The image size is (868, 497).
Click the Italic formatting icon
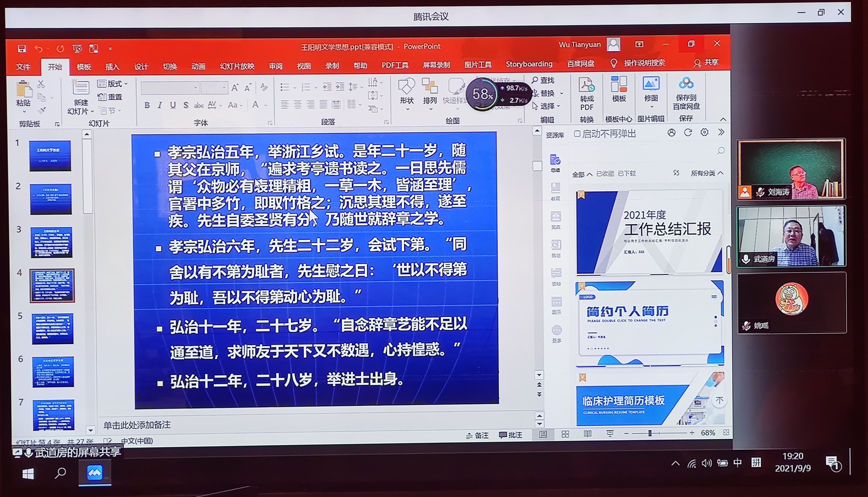(160, 105)
